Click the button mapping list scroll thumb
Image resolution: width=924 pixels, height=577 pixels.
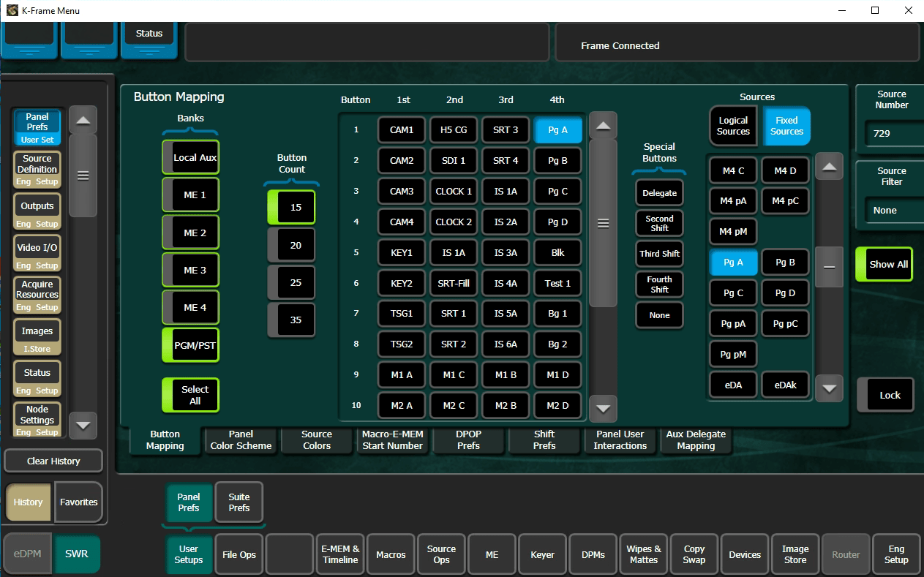point(603,223)
